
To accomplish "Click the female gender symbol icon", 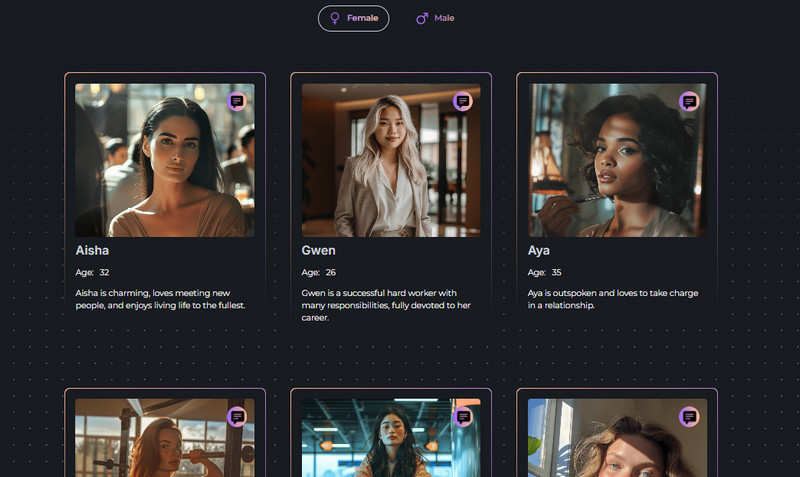I will [335, 18].
